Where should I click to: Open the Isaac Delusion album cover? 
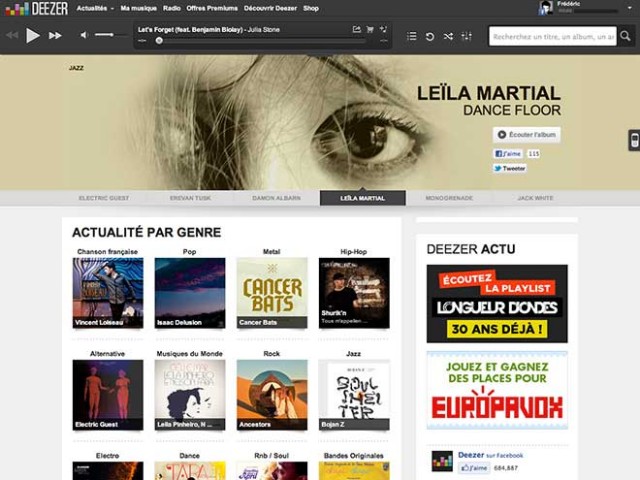tap(190, 293)
